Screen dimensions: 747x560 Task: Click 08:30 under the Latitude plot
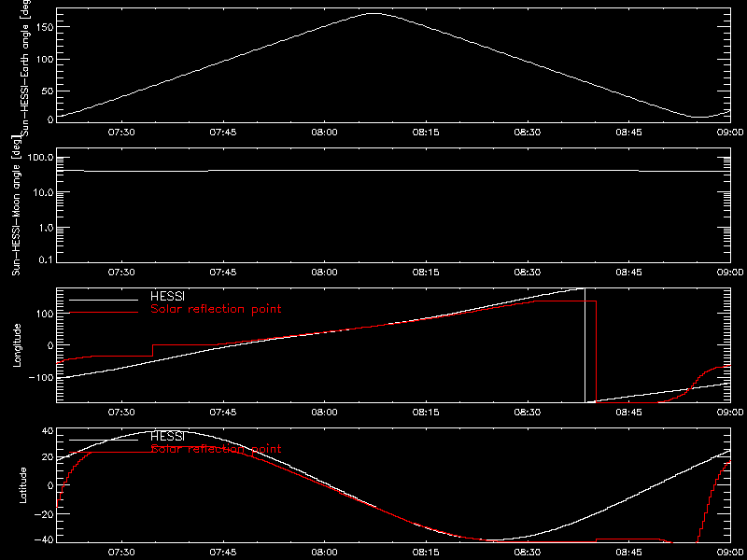tap(528, 553)
